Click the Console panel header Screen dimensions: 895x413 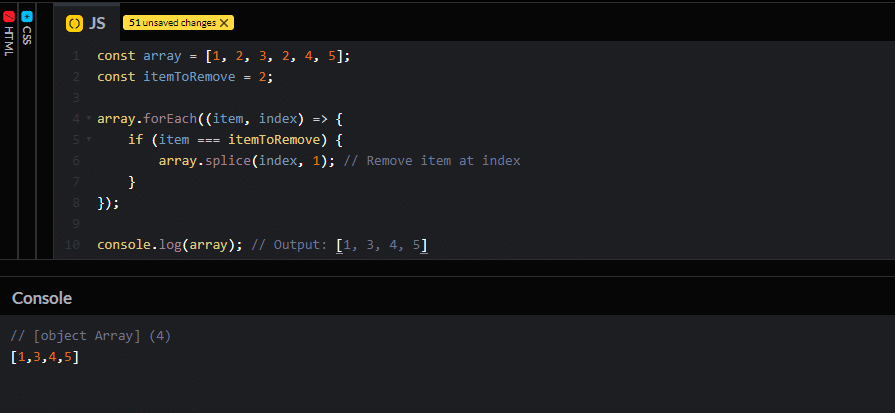click(42, 298)
